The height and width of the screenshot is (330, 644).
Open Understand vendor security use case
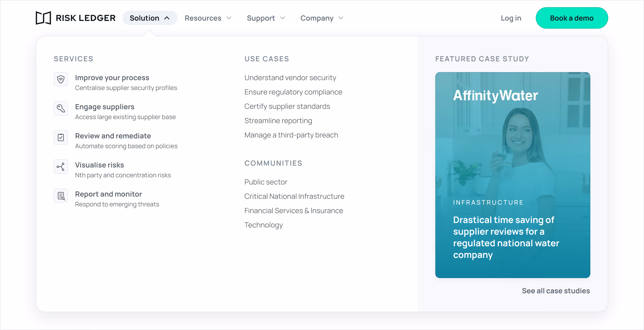(290, 78)
